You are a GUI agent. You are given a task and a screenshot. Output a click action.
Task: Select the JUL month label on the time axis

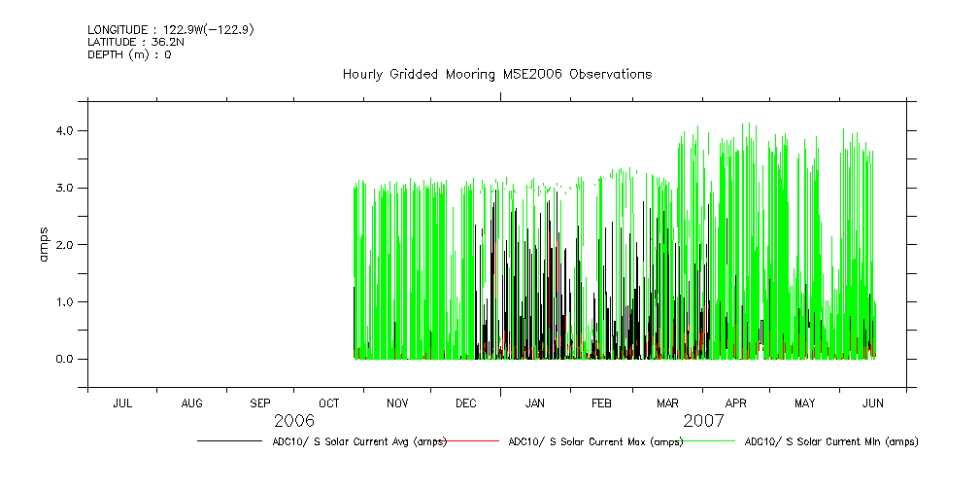point(123,402)
